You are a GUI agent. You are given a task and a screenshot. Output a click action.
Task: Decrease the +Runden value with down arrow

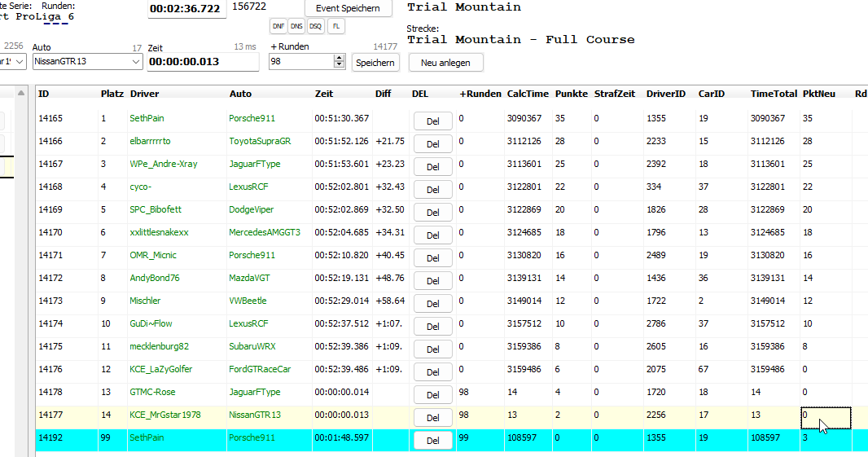pos(340,66)
